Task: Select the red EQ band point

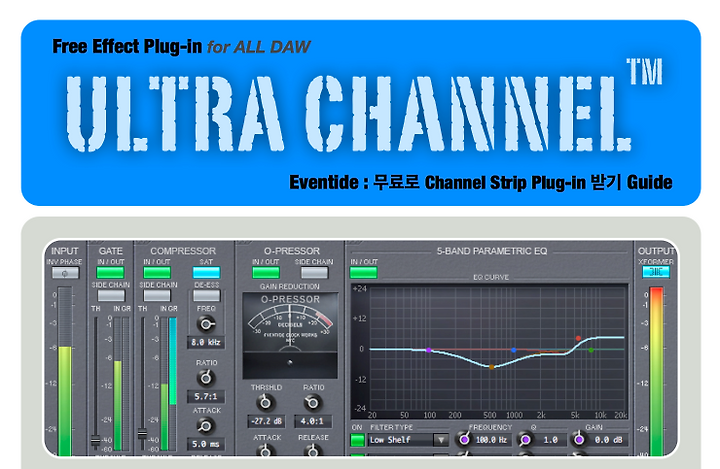Action: (x=578, y=338)
